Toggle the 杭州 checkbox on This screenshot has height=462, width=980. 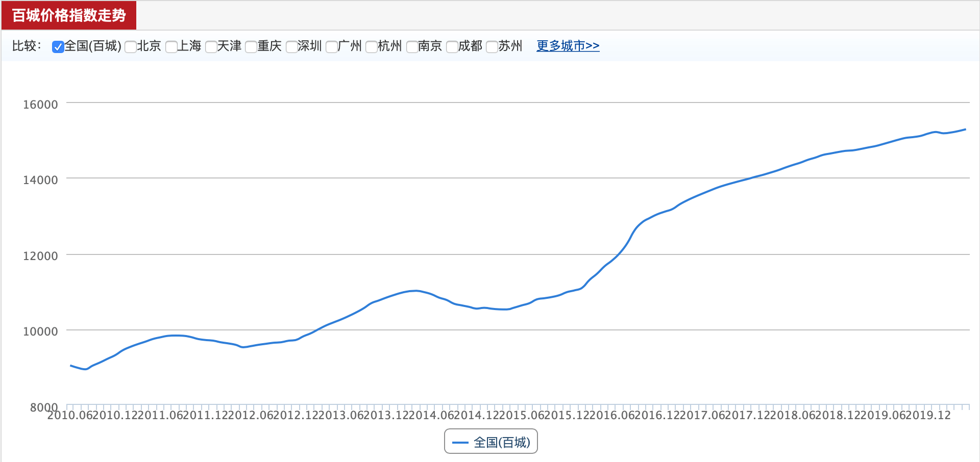tap(371, 47)
